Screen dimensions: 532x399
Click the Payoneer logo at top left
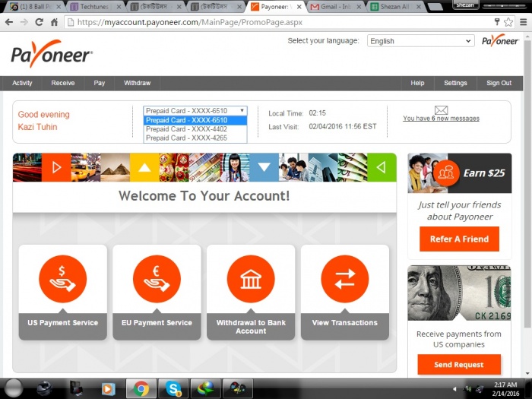coord(52,54)
